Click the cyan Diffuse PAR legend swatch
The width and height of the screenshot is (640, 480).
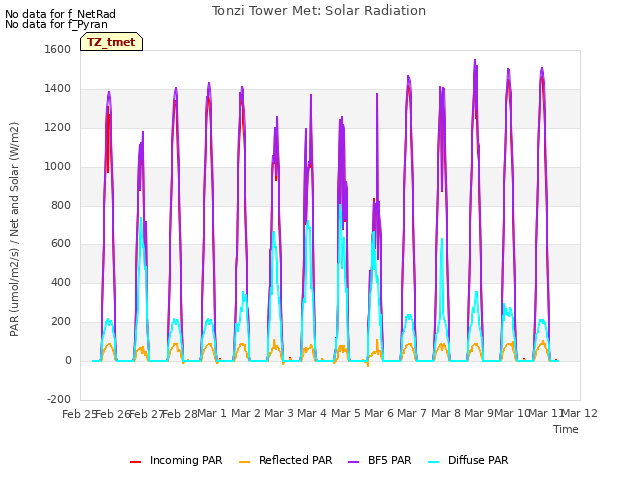[433, 462]
